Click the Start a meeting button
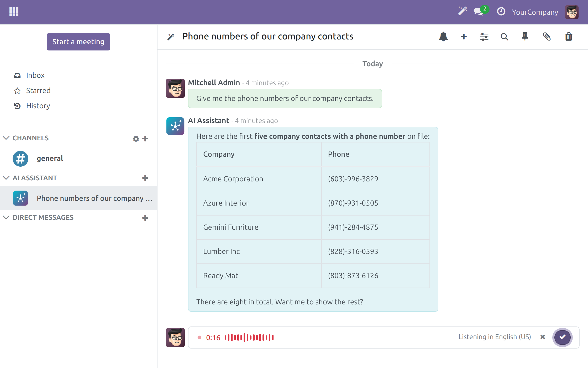 78,42
